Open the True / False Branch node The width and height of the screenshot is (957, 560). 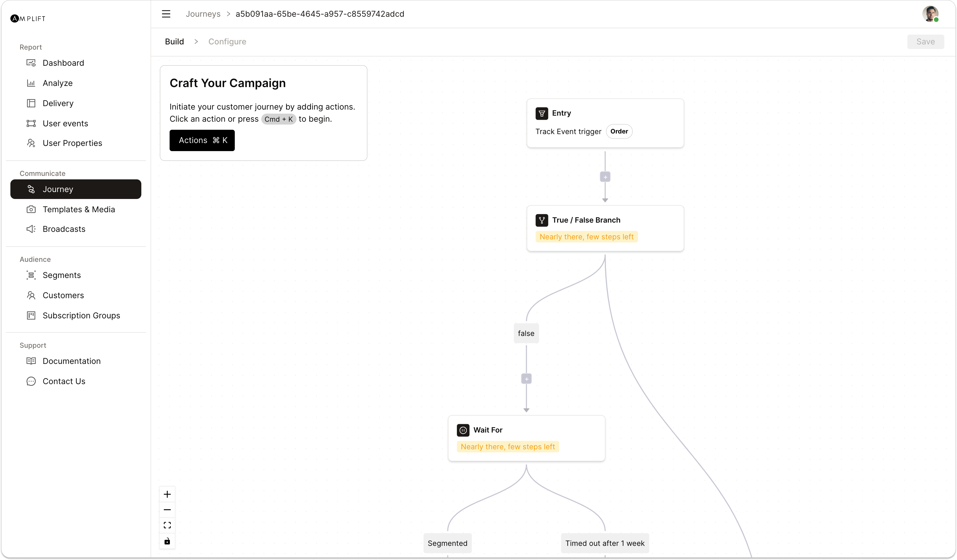(x=605, y=228)
